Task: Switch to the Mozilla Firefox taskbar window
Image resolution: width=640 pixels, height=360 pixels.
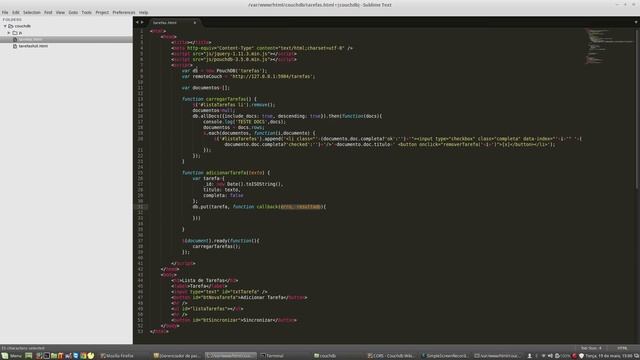Action: [117, 356]
